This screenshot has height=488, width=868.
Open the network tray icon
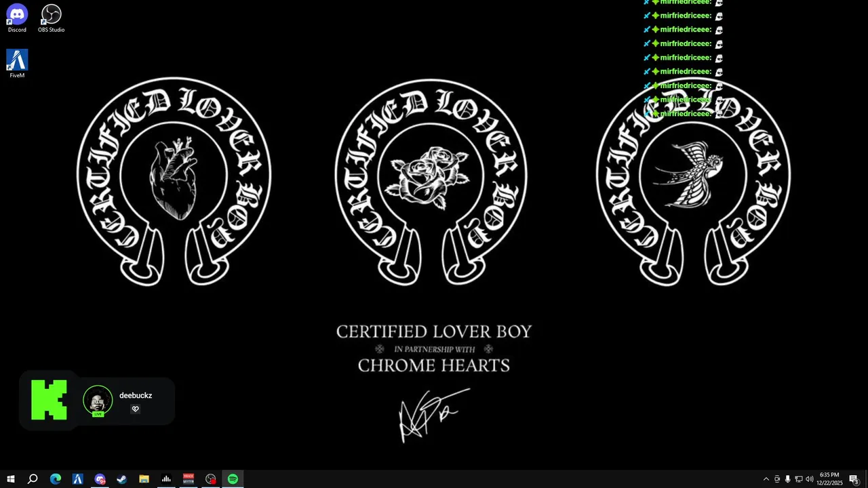tap(798, 479)
